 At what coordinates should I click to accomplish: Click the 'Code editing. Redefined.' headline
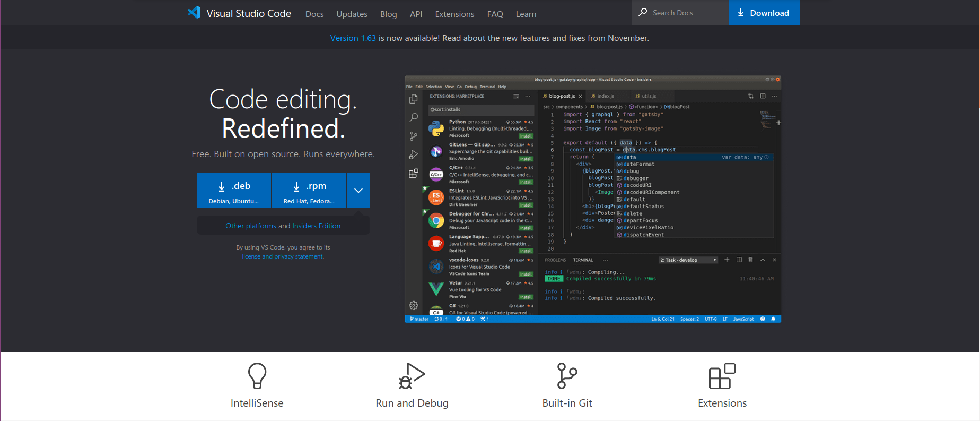[283, 114]
